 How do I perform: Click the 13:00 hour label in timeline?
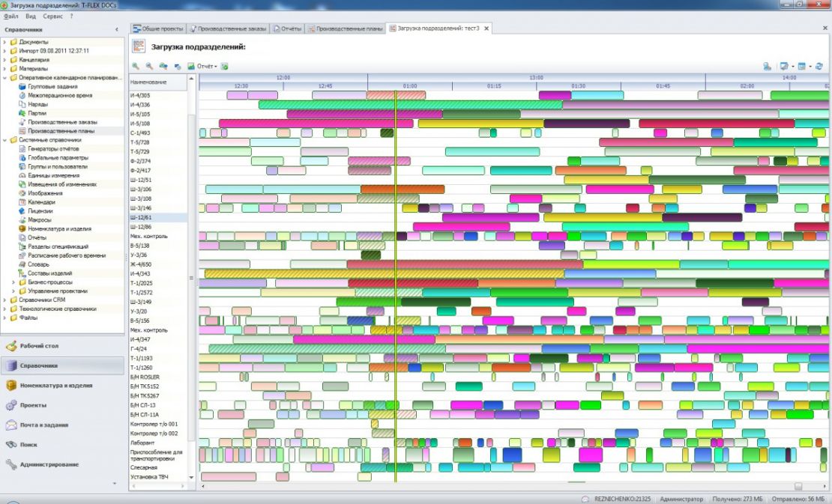tap(536, 77)
